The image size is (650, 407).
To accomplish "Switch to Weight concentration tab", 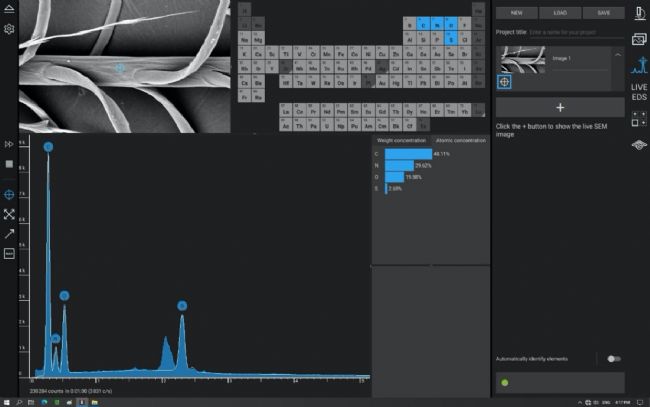I will coord(401,141).
